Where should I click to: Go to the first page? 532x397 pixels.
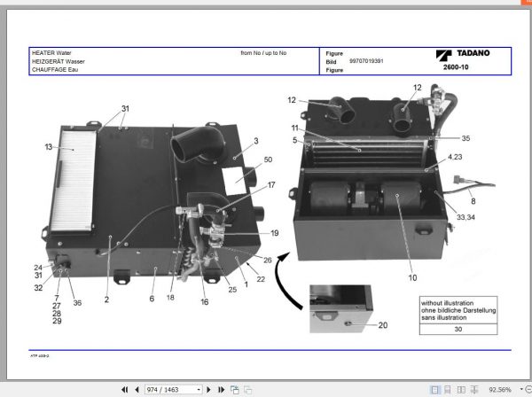pyautogui.click(x=124, y=390)
